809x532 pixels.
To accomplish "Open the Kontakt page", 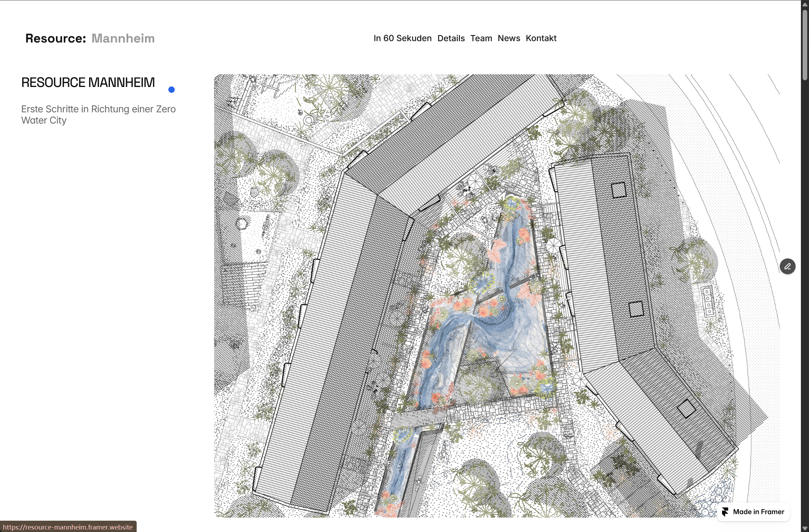I will coord(541,38).
